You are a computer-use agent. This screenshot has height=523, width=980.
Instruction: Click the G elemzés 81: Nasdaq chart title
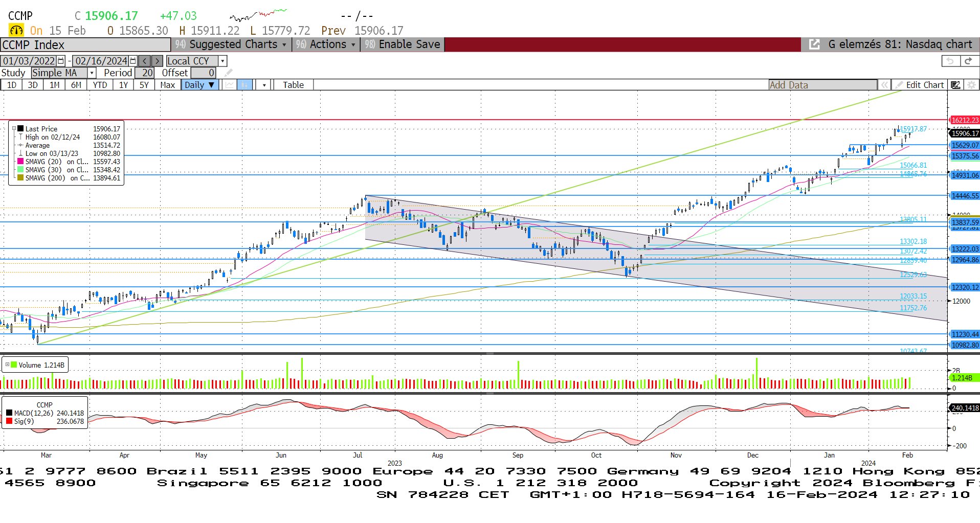tap(900, 44)
